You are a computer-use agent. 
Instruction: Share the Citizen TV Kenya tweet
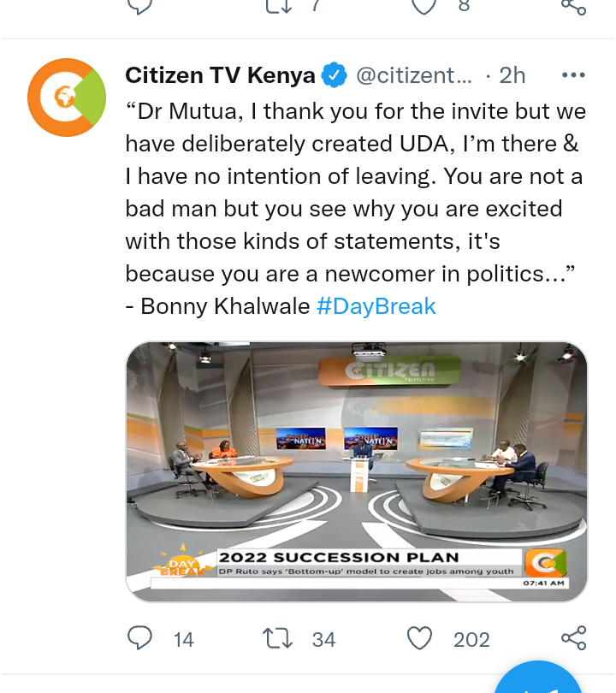tap(573, 638)
